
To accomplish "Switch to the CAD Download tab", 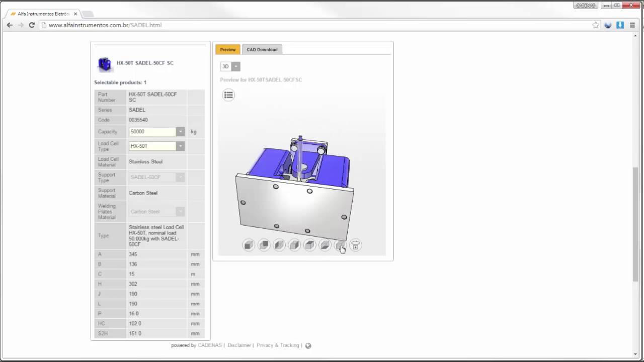I will tap(262, 49).
